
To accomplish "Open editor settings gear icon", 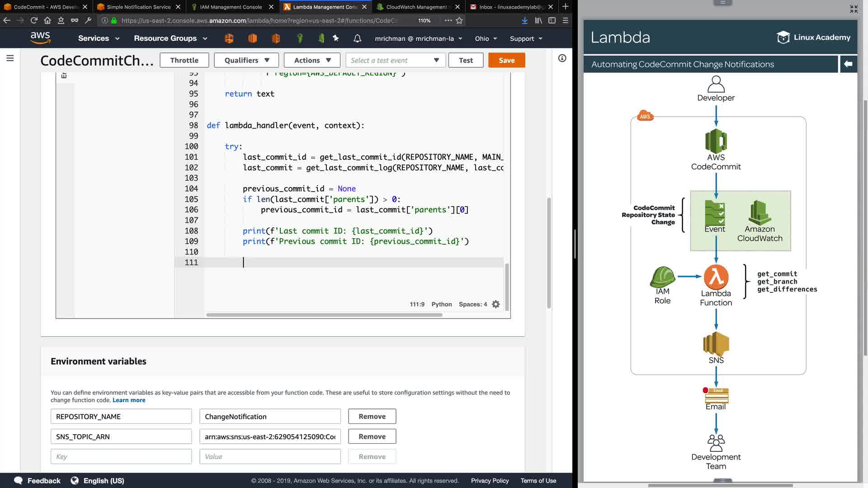I will click(x=496, y=304).
